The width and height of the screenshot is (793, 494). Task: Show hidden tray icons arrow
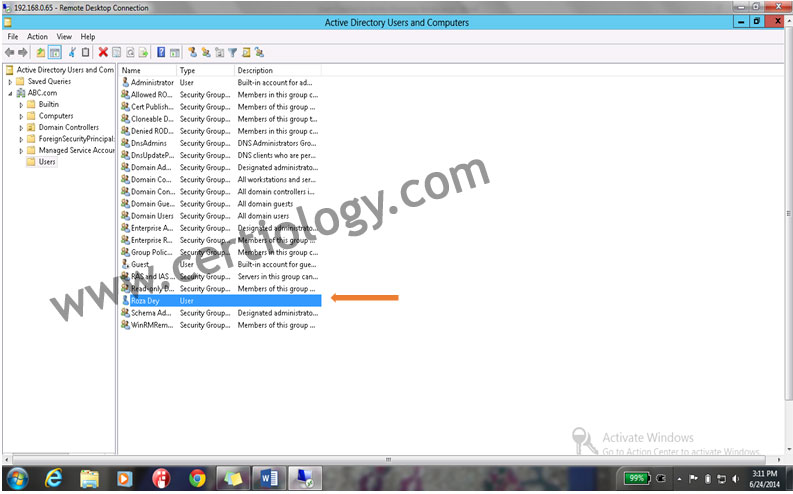tap(680, 478)
